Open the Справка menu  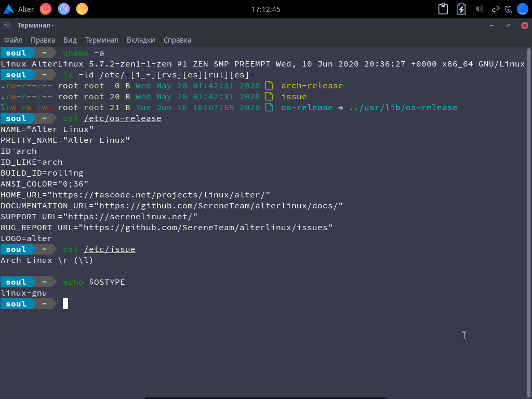pyautogui.click(x=178, y=40)
